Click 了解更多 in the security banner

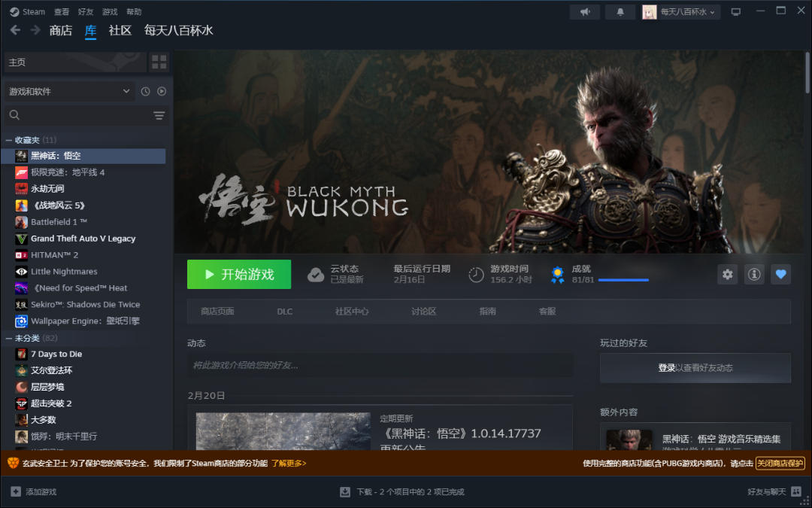pyautogui.click(x=289, y=463)
